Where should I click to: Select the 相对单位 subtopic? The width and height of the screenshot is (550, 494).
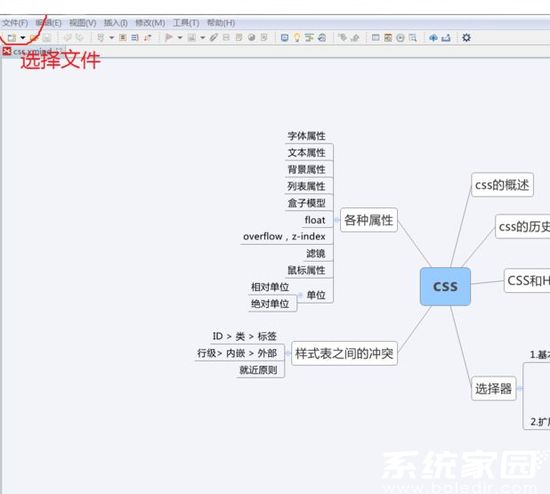(x=270, y=287)
